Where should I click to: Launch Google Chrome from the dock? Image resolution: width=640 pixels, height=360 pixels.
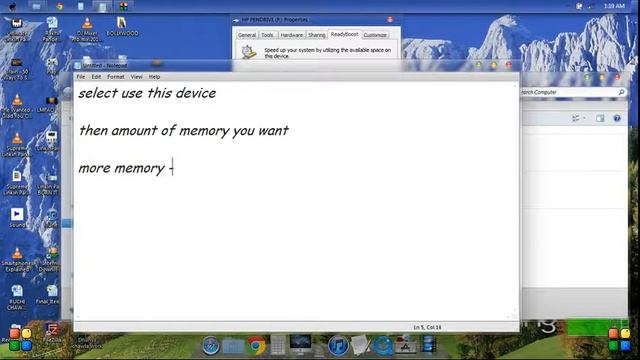tap(256, 346)
